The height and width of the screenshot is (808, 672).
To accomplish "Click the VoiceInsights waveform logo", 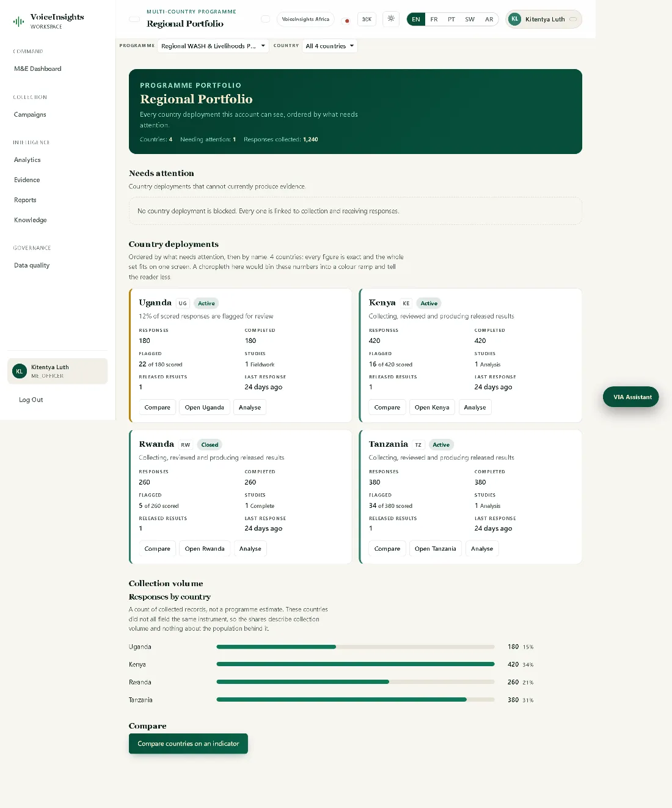I will [x=19, y=22].
